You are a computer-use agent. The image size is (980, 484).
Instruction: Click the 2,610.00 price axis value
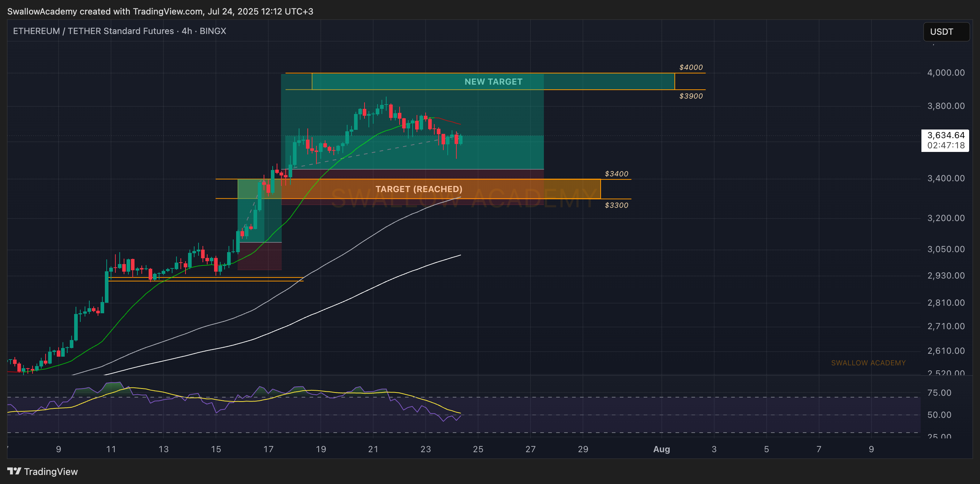[x=946, y=351]
